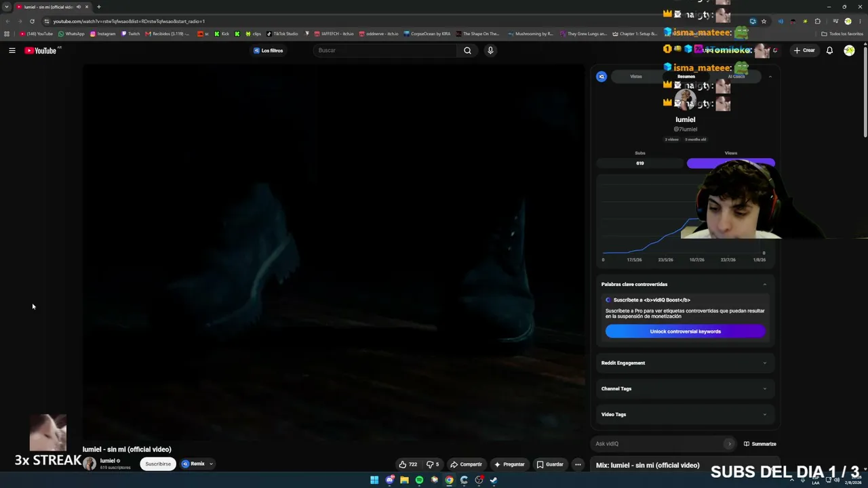This screenshot has height=488, width=868.
Task: Click the browser address bar URL
Action: point(129,21)
